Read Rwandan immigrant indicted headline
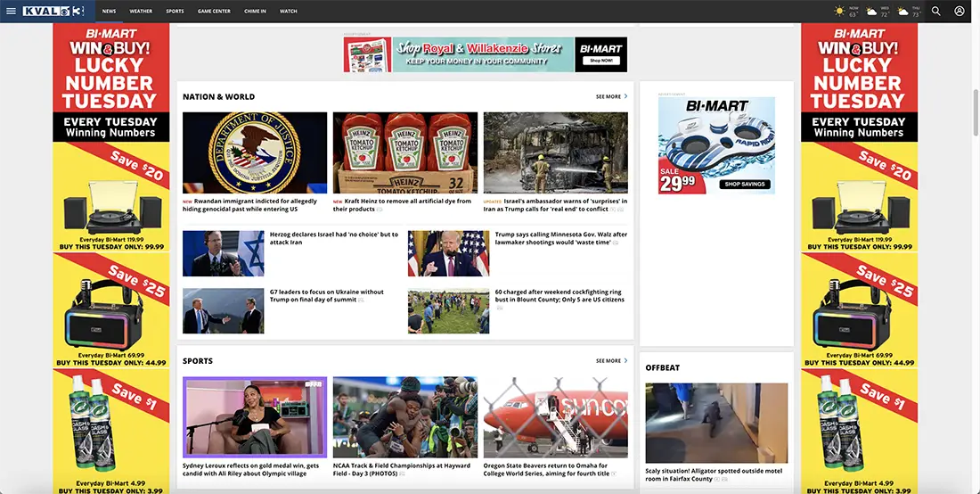980x494 pixels. click(250, 205)
